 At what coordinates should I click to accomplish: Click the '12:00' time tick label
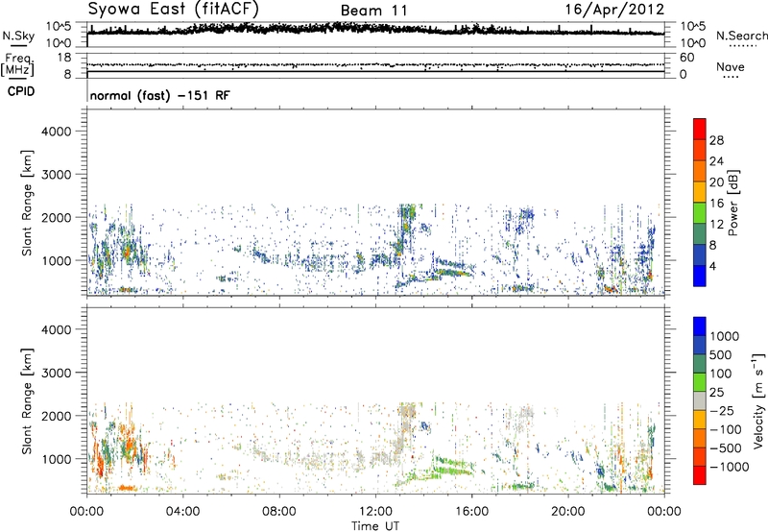tap(375, 512)
